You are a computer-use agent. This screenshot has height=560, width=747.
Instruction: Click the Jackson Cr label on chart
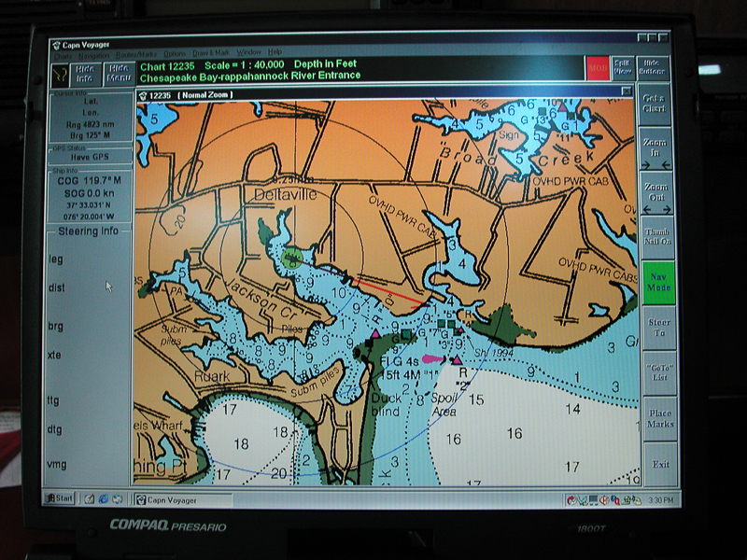(x=261, y=301)
